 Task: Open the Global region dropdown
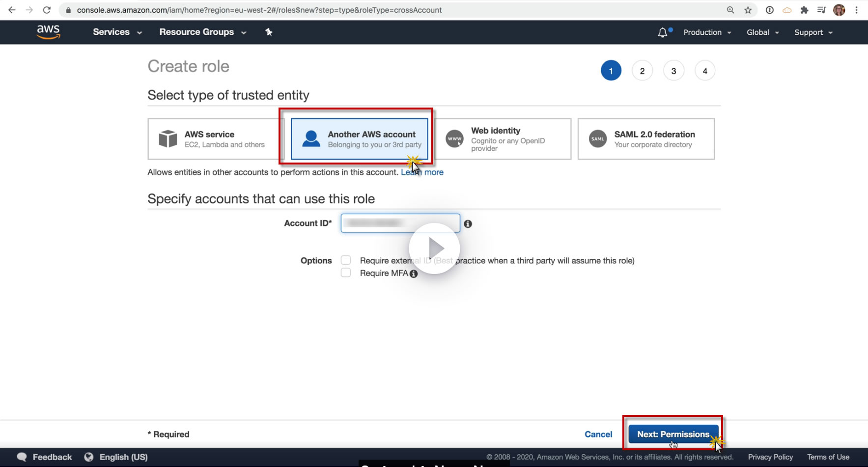(x=763, y=32)
